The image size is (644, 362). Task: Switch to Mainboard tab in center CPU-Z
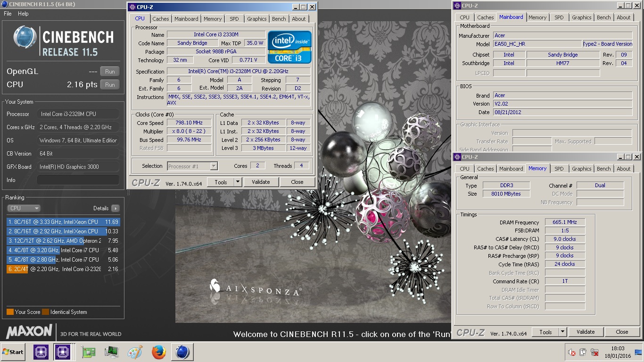tap(186, 19)
